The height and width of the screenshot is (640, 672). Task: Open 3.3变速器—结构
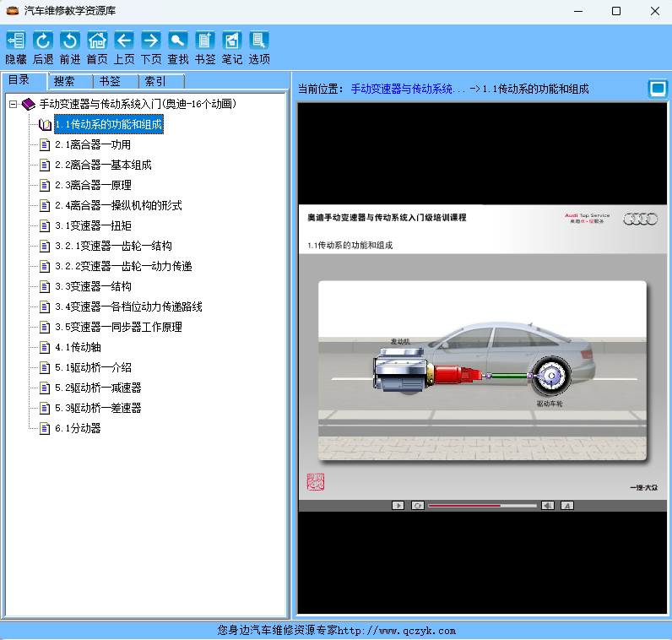point(93,286)
